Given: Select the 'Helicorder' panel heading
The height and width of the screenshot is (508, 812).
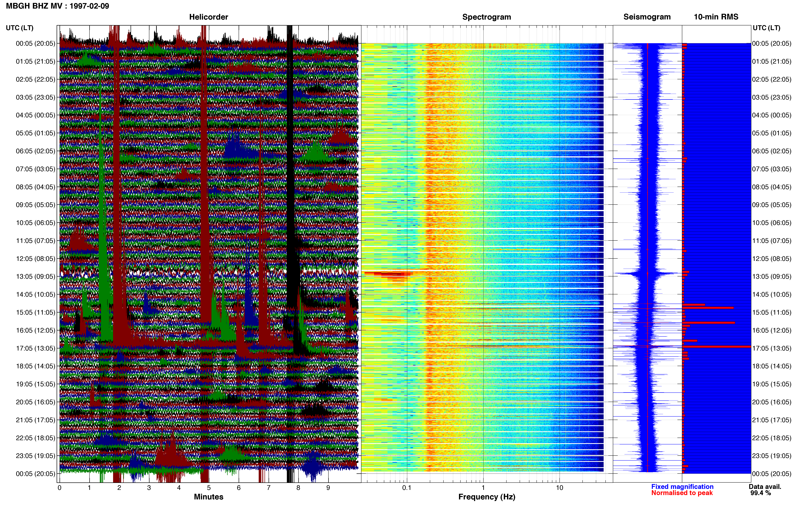Looking at the screenshot, I should (209, 17).
